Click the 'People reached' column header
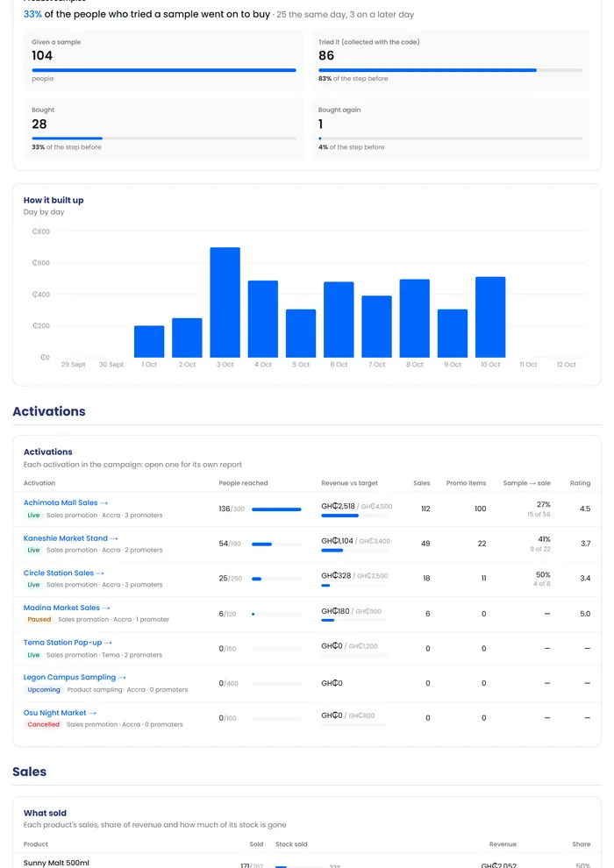 point(243,483)
